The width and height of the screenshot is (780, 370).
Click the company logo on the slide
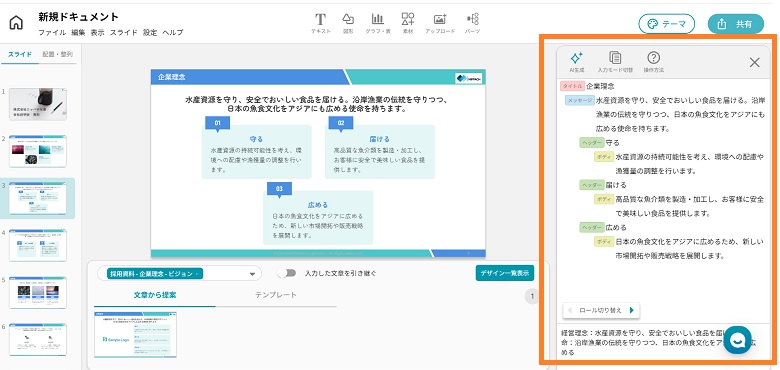tap(469, 78)
